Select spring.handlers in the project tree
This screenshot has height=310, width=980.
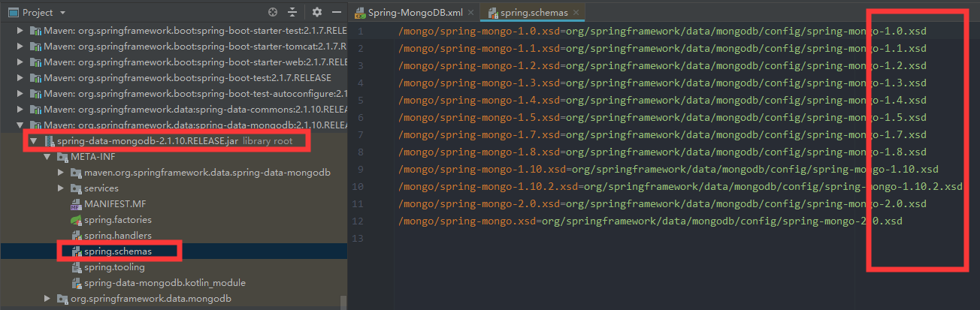(117, 236)
